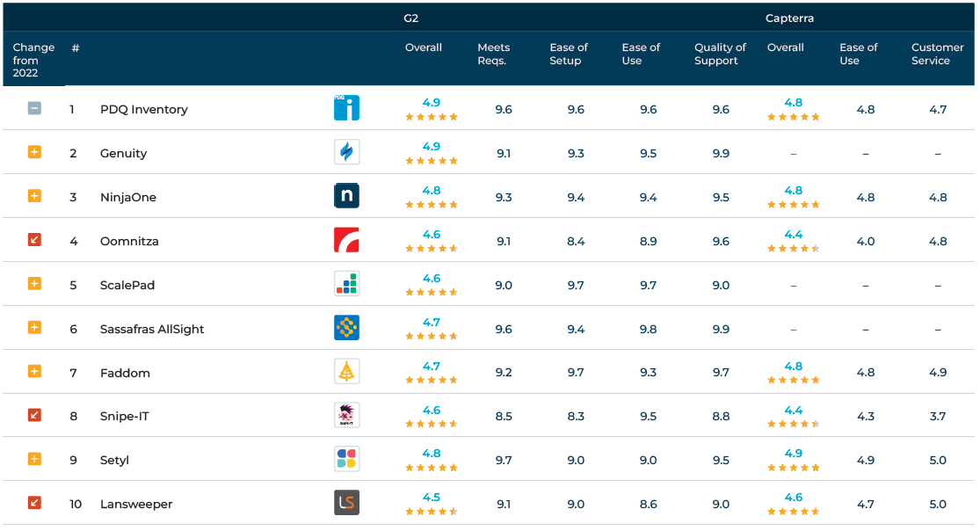
Task: Click the Oomnitza red logo
Action: click(x=346, y=240)
